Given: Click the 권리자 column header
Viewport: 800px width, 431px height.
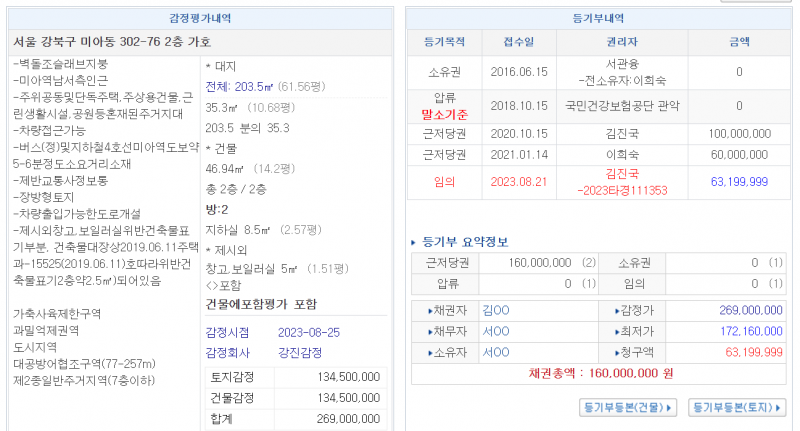Looking at the screenshot, I should 622,42.
